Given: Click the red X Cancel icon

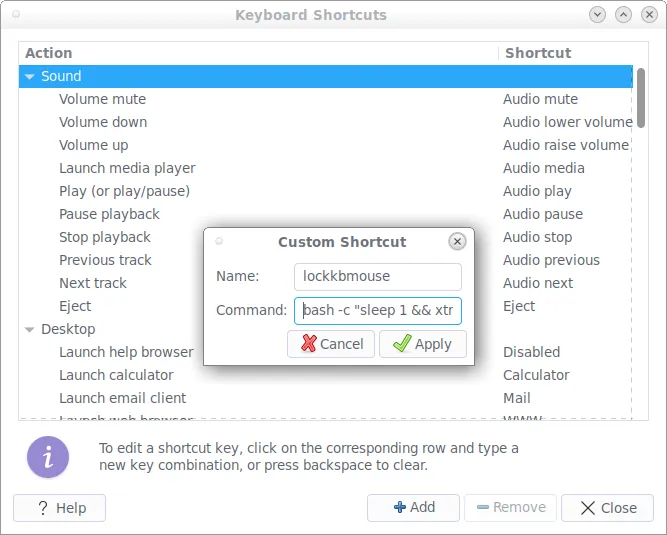Looking at the screenshot, I should click(308, 344).
